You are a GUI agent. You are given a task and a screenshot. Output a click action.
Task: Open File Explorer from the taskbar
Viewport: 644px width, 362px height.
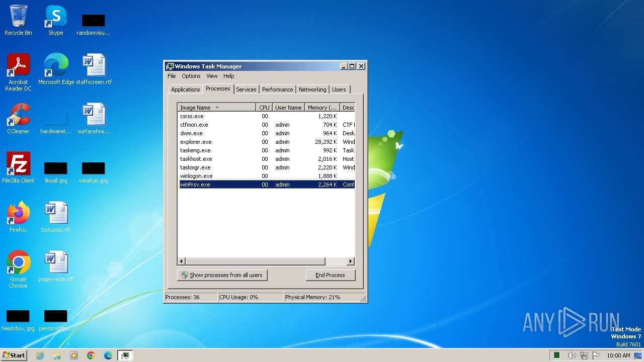click(x=57, y=355)
